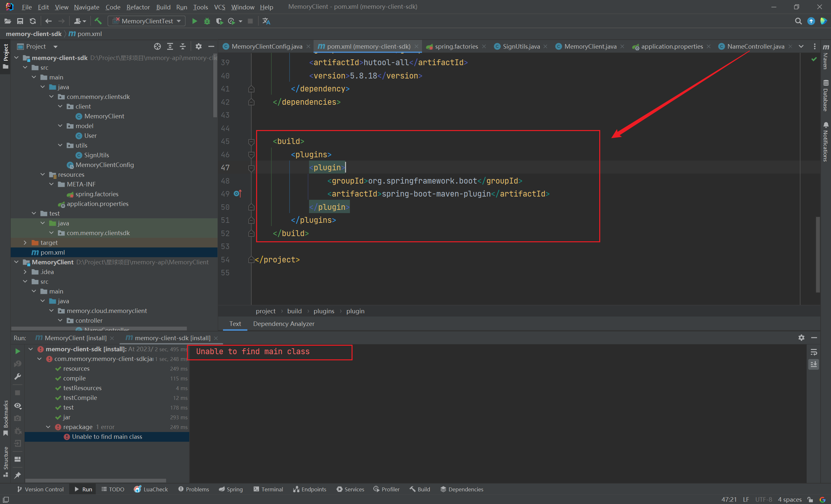
Task: Open the VCS menu
Action: (x=219, y=7)
